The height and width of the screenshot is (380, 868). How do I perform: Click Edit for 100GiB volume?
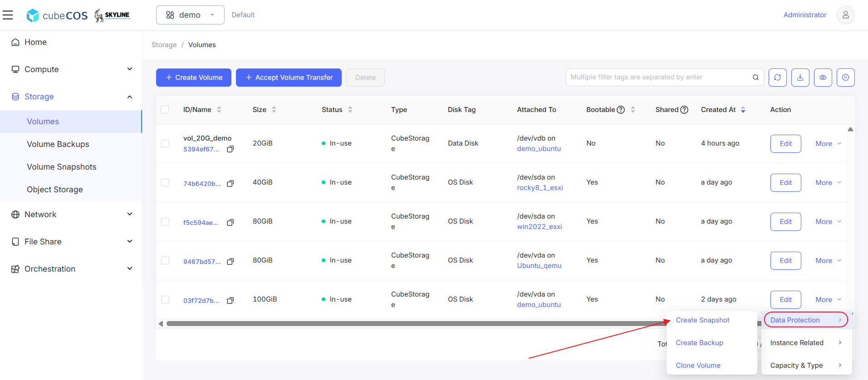[x=785, y=300]
